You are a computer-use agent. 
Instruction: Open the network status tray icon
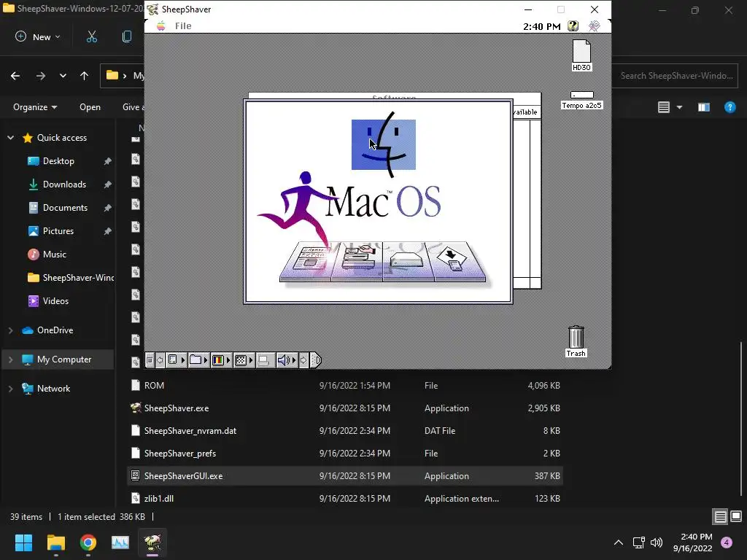pyautogui.click(x=639, y=542)
